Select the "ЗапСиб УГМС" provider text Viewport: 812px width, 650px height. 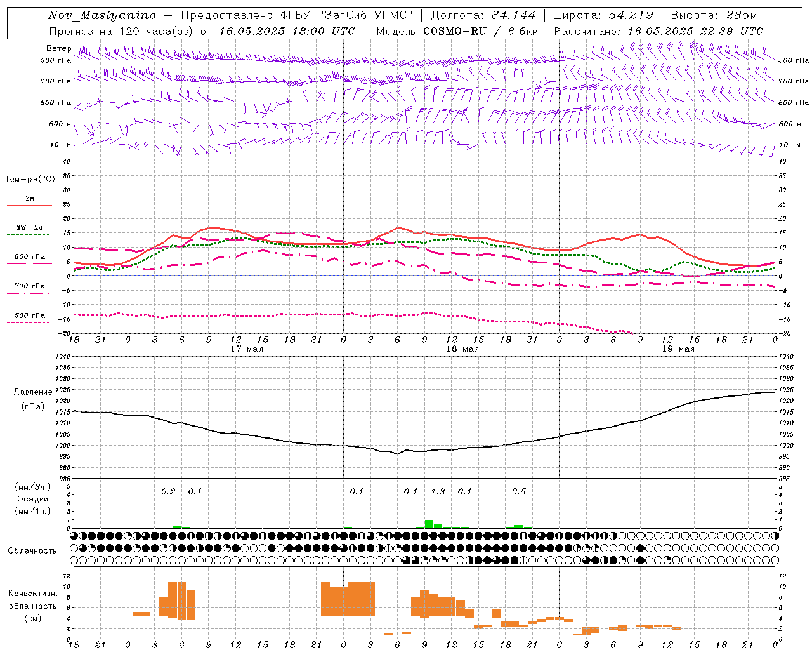(367, 15)
